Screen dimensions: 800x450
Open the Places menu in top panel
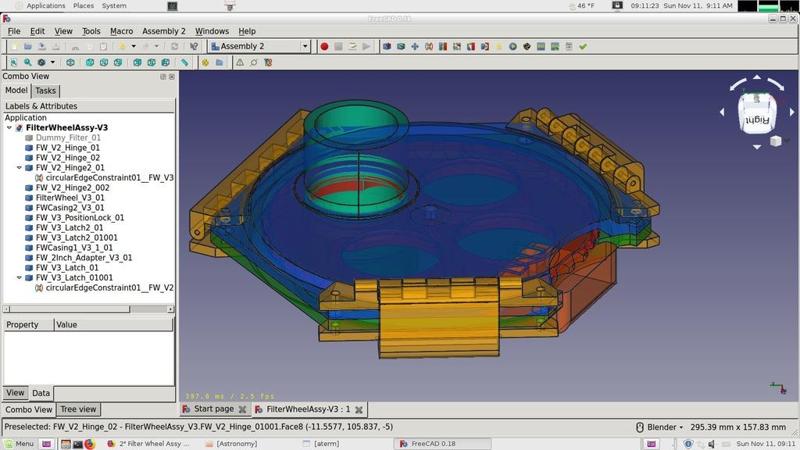pyautogui.click(x=83, y=6)
